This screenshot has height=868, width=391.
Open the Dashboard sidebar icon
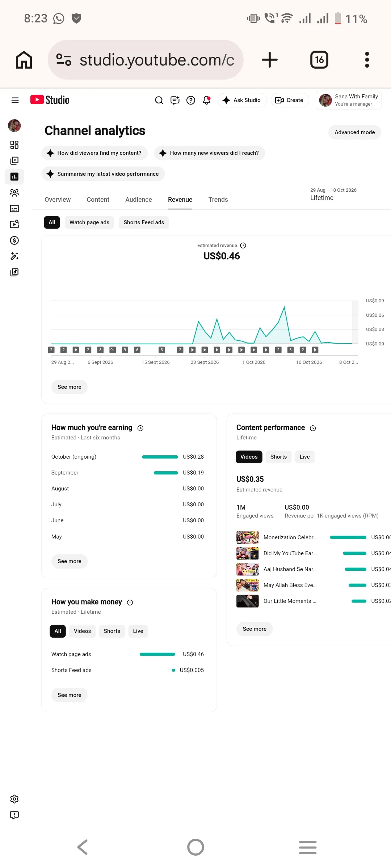click(14, 145)
